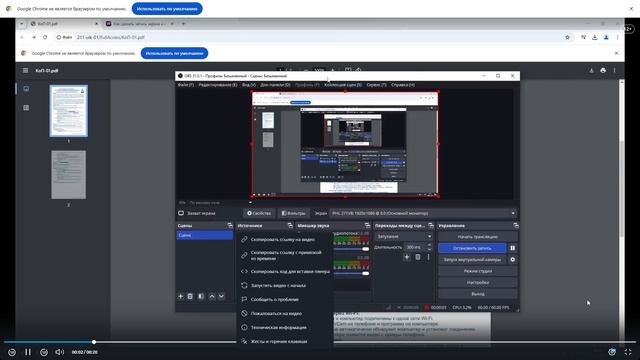The image size is (640, 360).
Task: Expand the 'Затухание' transition dropdown
Action: [403, 236]
